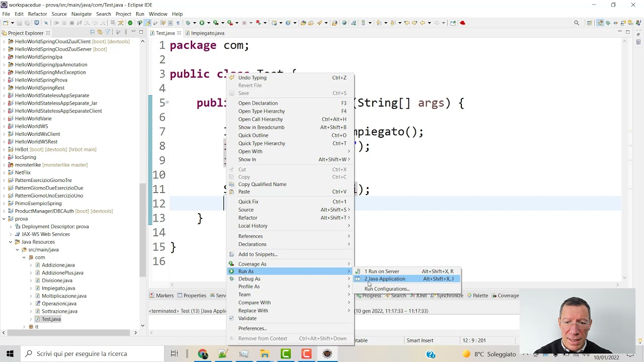Click the Spring Boot dashboard green toolbar icon
This screenshot has height=362, width=644.
tap(130, 23)
